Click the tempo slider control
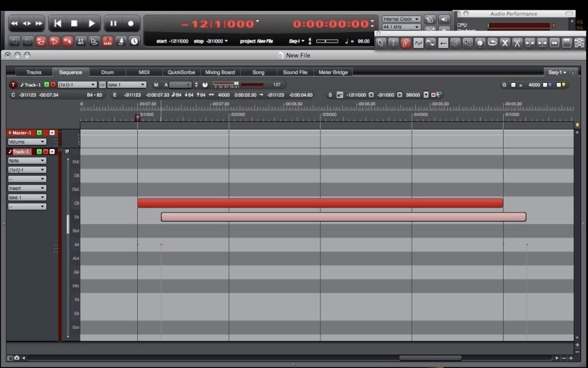The width and height of the screenshot is (588, 368). click(x=327, y=41)
